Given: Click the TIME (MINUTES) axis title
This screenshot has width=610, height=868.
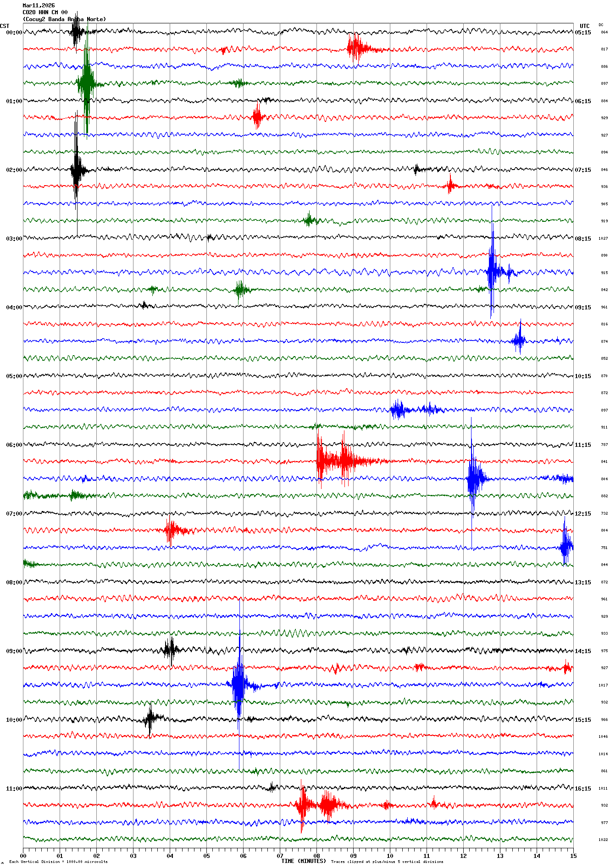Looking at the screenshot, I should click(x=304, y=861).
